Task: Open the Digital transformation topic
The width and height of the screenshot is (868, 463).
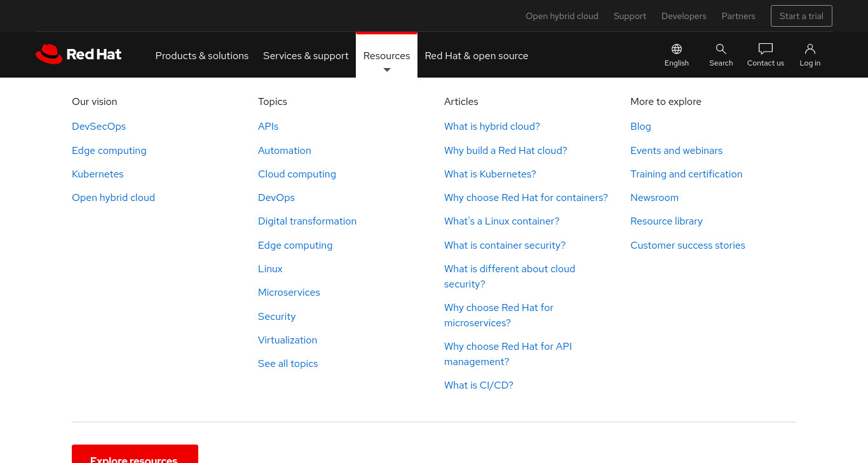Action: 307,221
